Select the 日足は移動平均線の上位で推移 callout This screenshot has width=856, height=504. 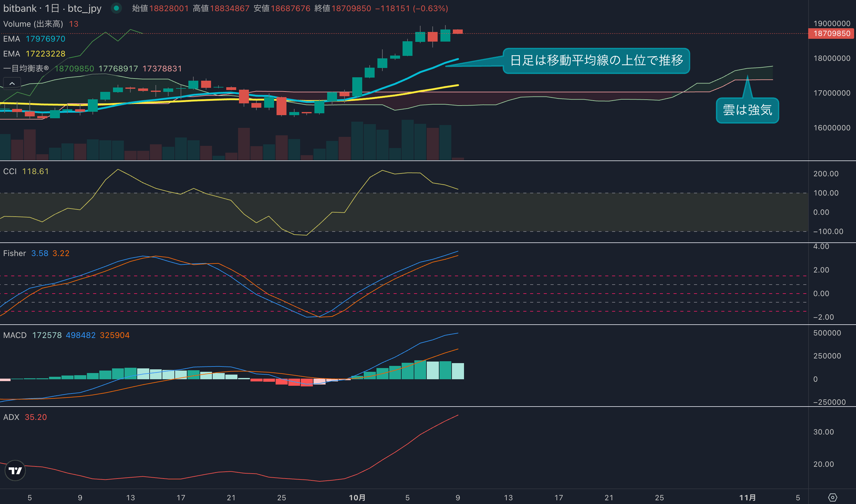[596, 61]
